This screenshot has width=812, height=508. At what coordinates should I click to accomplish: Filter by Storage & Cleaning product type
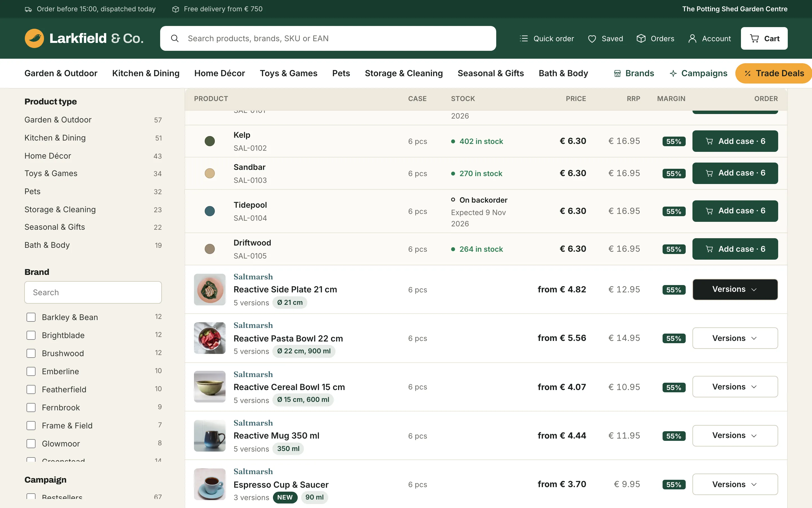coord(93,209)
